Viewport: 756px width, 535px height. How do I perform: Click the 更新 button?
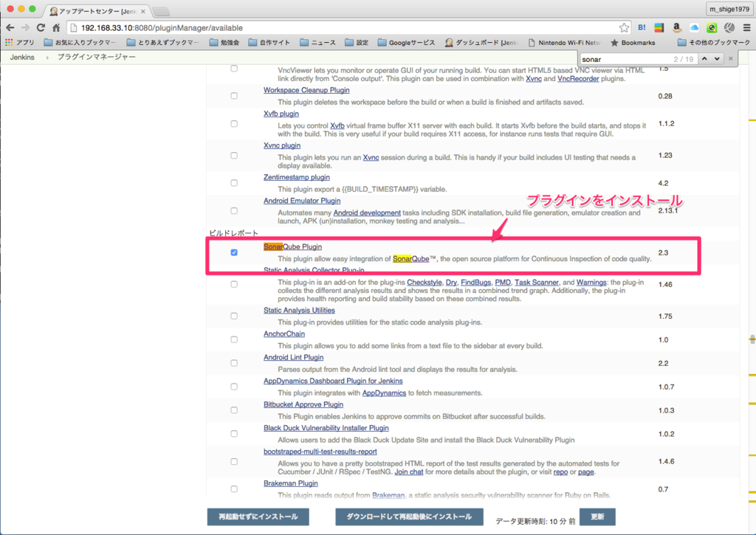(x=597, y=517)
